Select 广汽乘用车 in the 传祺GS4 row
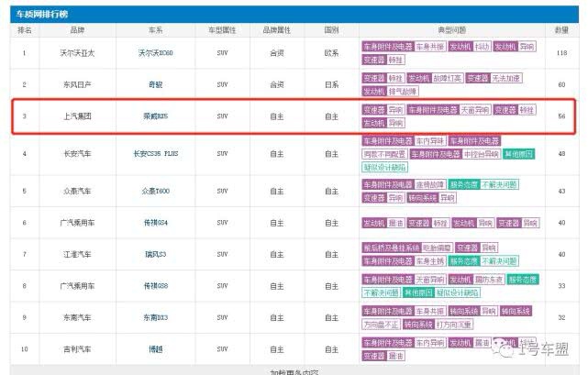The width and height of the screenshot is (588, 375). coord(77,223)
